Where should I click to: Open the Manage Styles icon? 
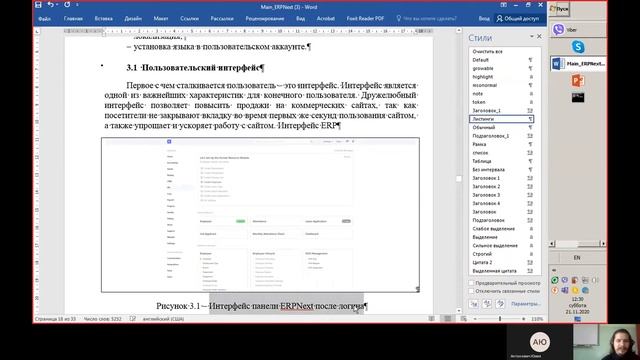click(500, 304)
